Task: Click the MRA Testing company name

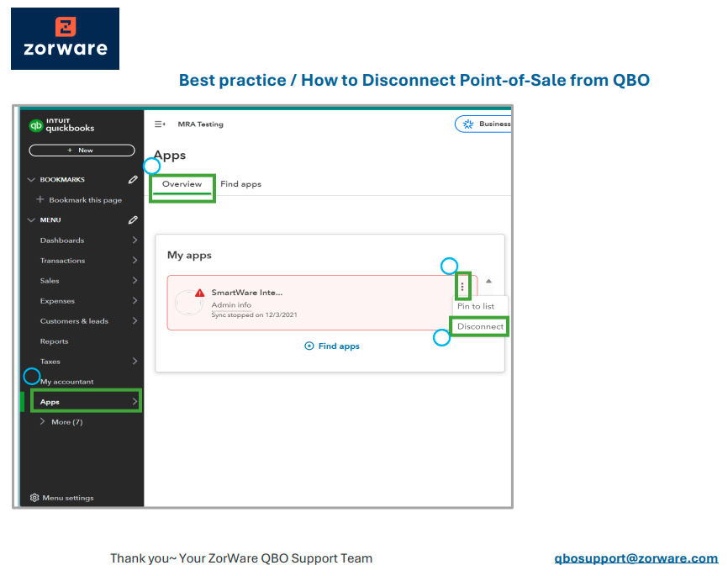Action: 201,124
